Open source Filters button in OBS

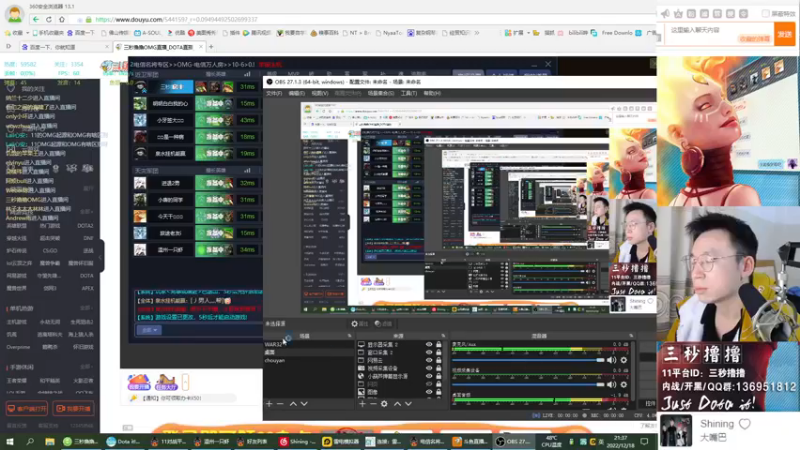pyautogui.click(x=383, y=323)
